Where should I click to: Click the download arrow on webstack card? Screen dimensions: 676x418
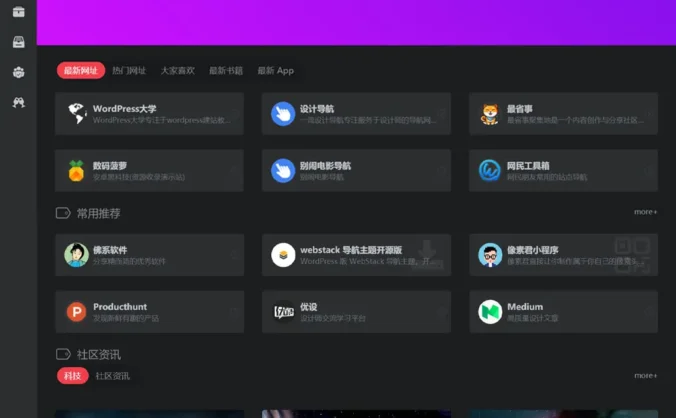427,254
